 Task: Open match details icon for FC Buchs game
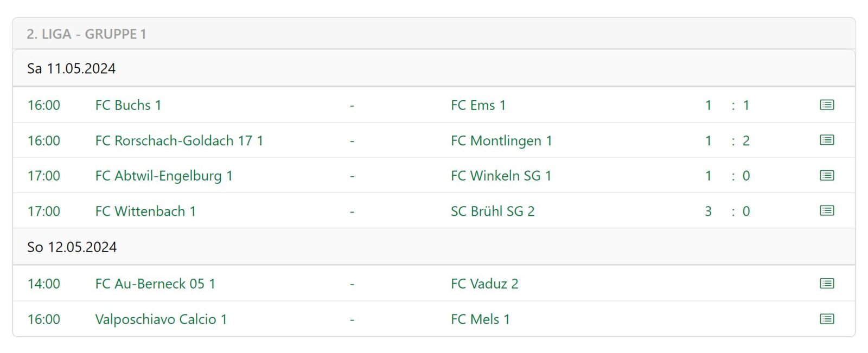click(827, 105)
